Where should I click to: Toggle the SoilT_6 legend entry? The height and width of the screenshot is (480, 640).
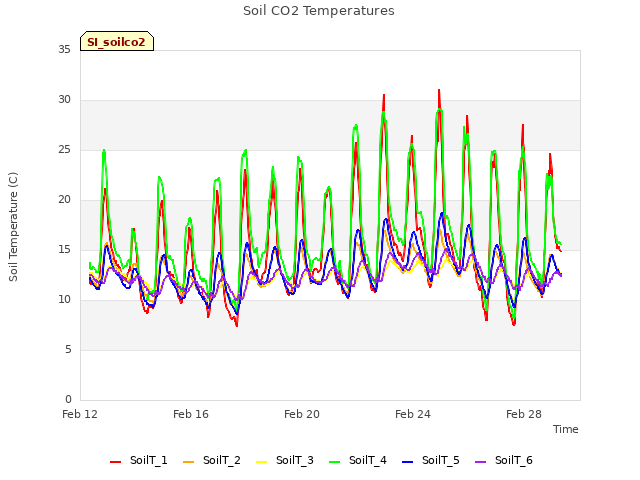point(504,460)
